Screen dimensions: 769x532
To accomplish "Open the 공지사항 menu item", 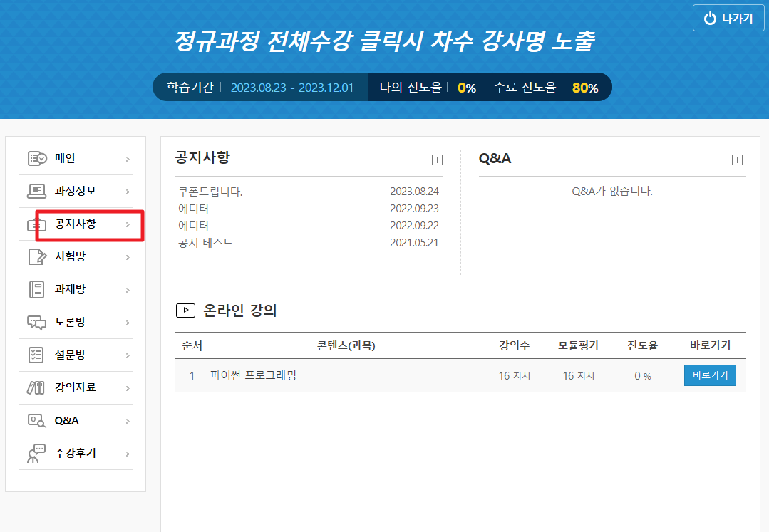I will 76,224.
